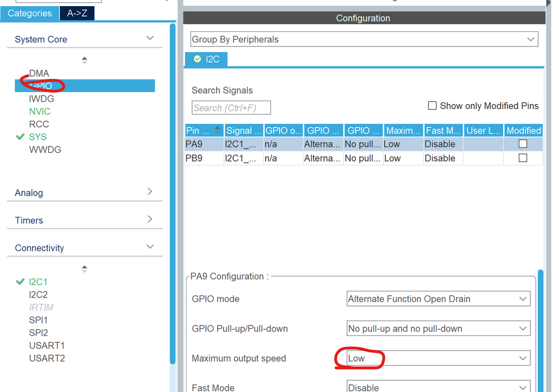The image size is (559, 392).
Task: Open Fast Mode dropdown
Action: [x=439, y=386]
